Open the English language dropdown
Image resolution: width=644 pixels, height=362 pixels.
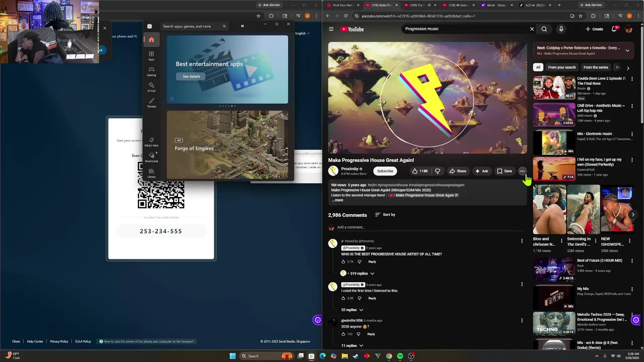pos(302,33)
